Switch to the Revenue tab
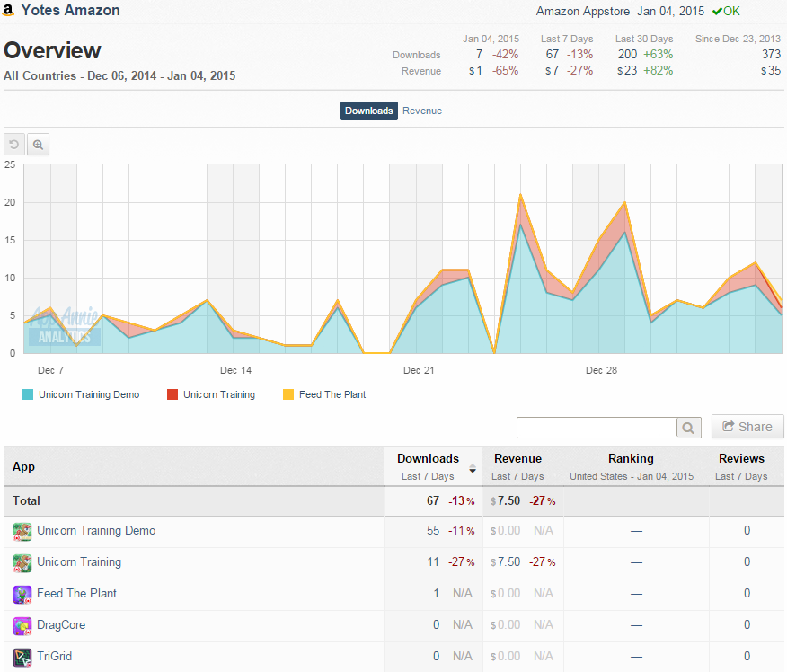The width and height of the screenshot is (787, 672). [422, 111]
